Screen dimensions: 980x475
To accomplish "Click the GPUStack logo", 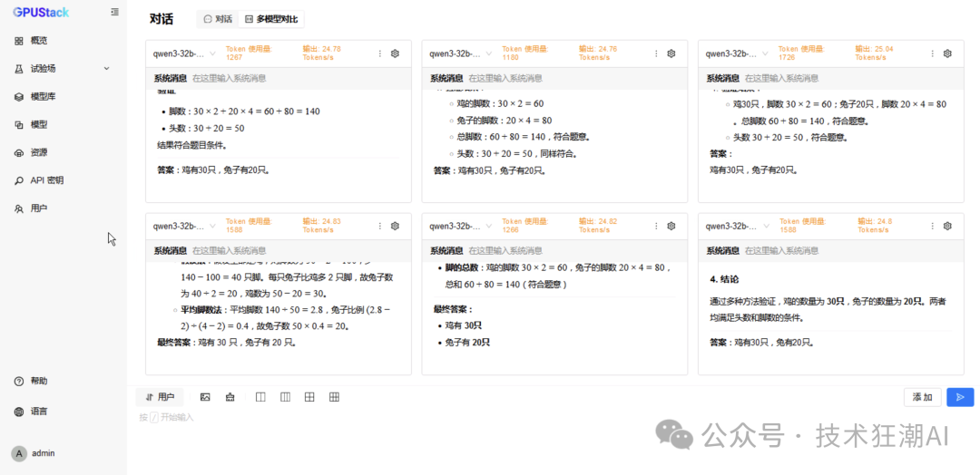I will click(x=41, y=13).
